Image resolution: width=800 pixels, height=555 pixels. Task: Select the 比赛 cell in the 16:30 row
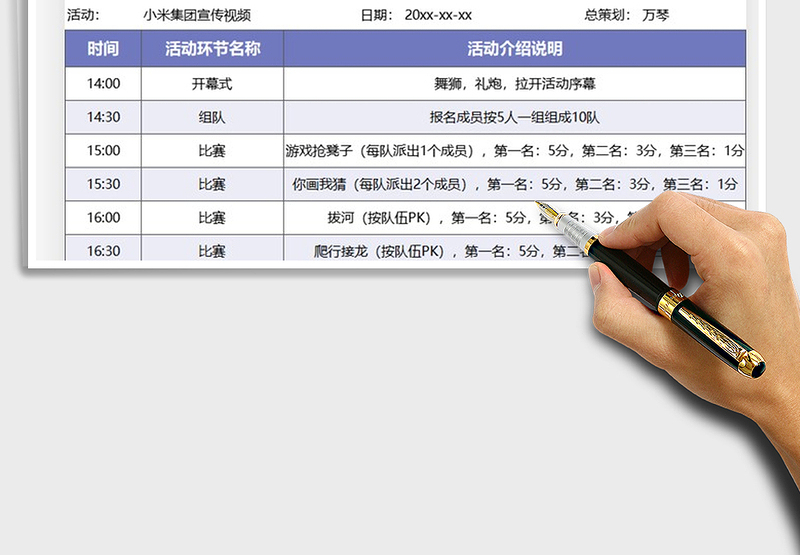(x=212, y=248)
